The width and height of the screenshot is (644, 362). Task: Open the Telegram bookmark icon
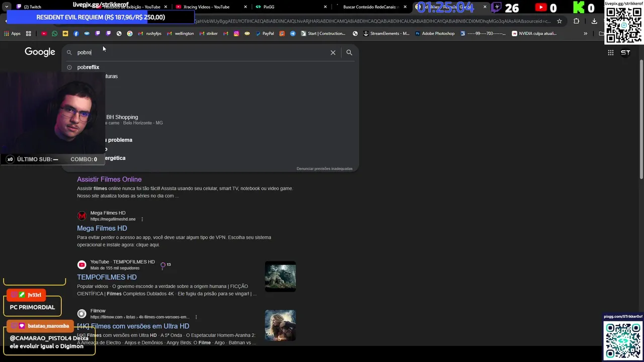tap(293, 34)
